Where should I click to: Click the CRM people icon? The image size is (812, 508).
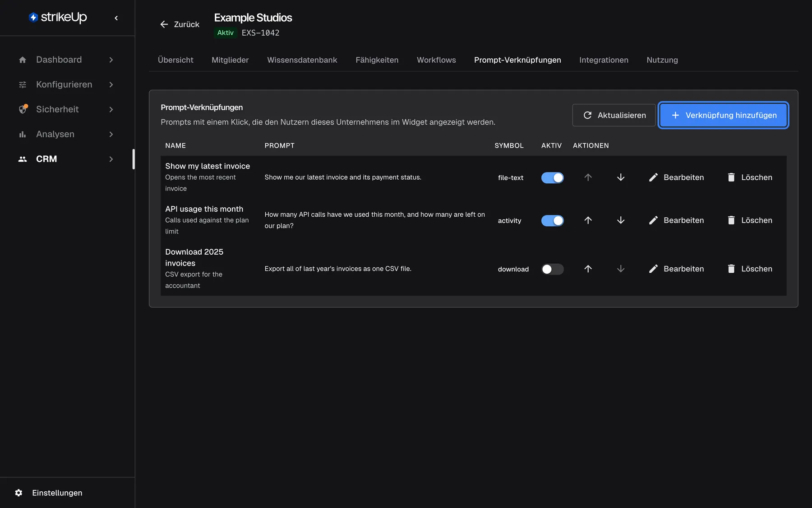23,159
